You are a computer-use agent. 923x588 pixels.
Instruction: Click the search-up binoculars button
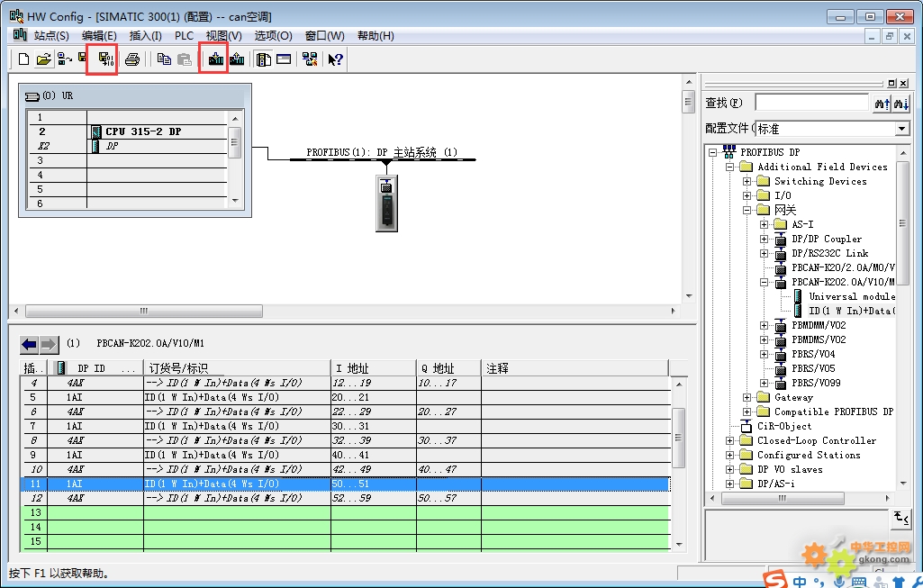tap(882, 104)
